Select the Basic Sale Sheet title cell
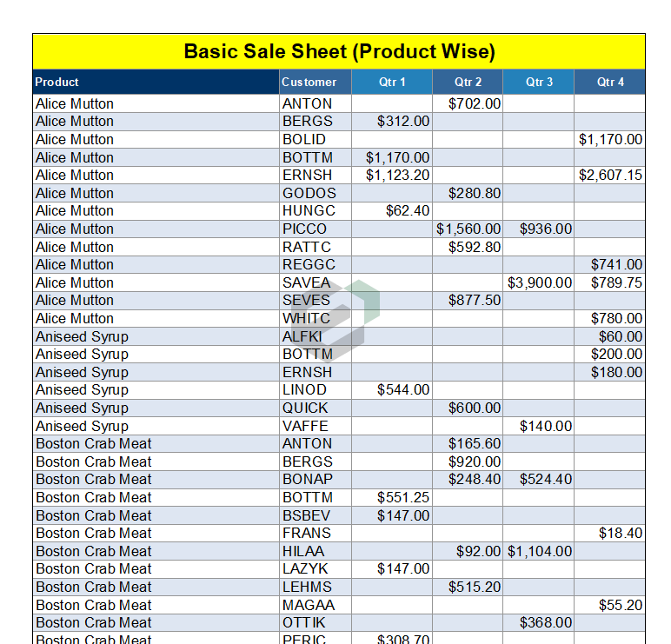Screen dimensions: 671x644 pos(339,51)
